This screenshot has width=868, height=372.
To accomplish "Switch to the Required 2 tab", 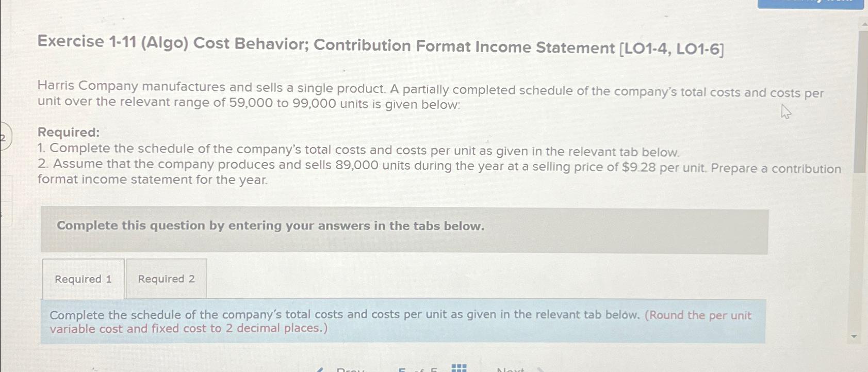I will 166,279.
